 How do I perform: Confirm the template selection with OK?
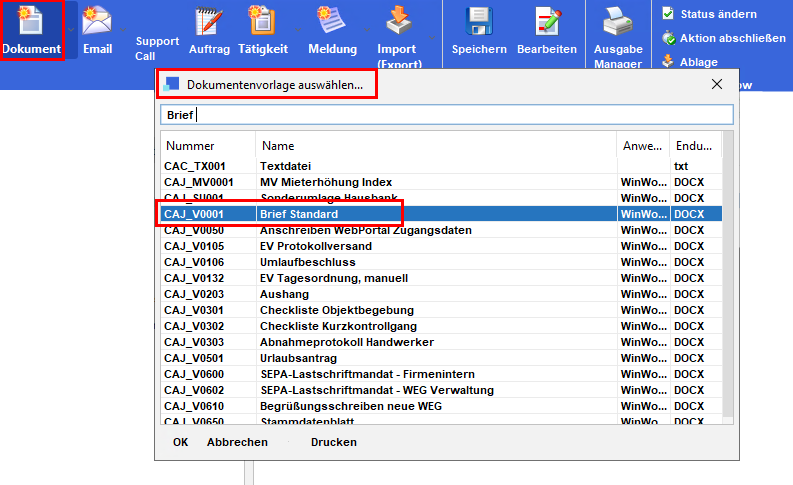point(180,442)
